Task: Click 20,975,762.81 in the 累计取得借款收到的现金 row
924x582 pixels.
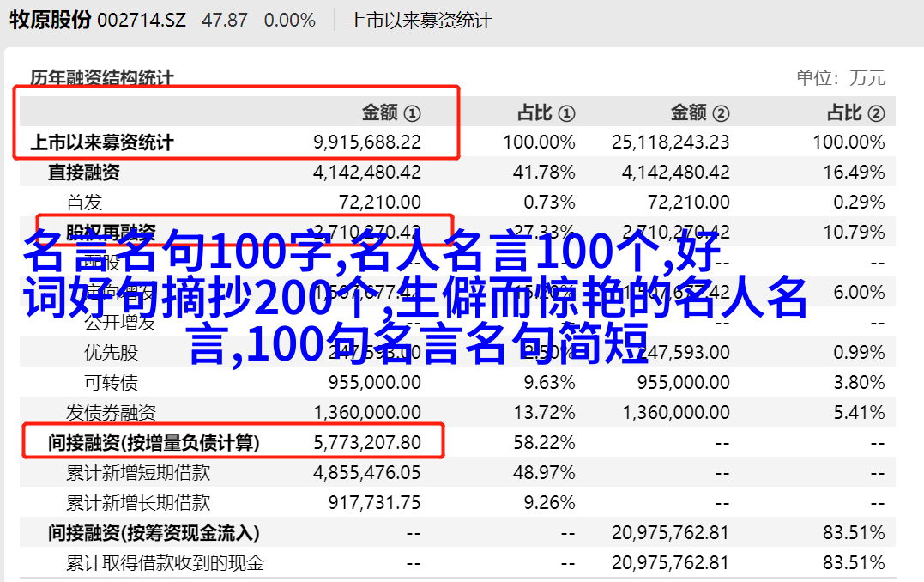Action: 671,563
